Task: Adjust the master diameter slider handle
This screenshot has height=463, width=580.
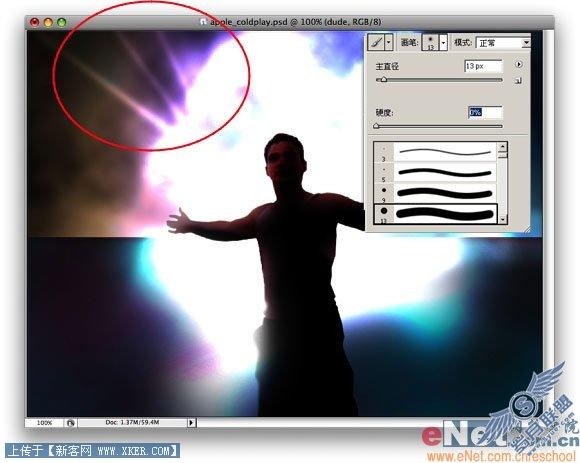Action: 384,80
